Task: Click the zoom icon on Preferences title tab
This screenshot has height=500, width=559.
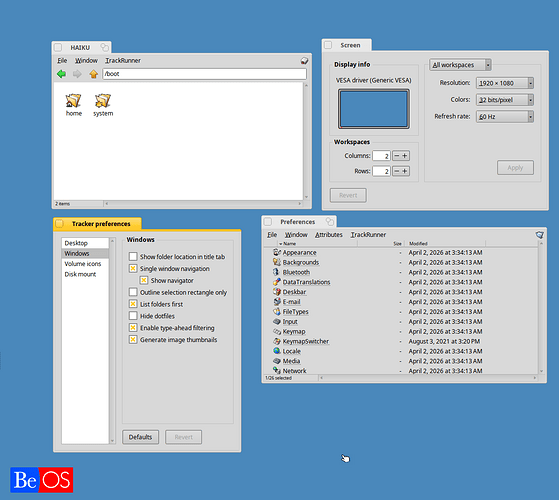Action: [x=330, y=222]
